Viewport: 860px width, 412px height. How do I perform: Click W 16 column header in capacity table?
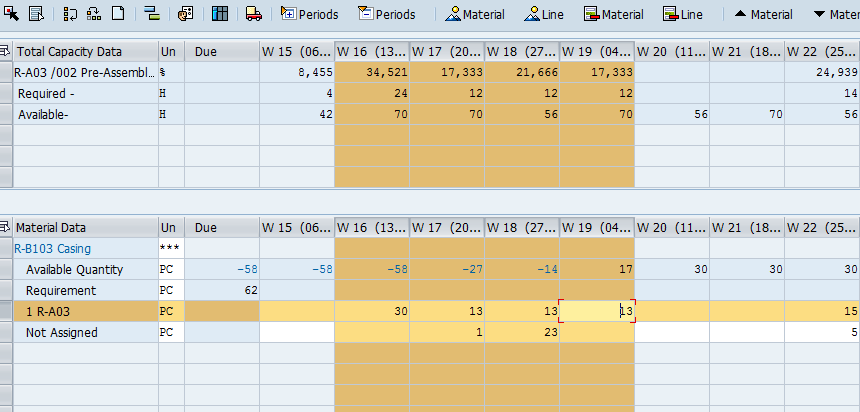coord(371,52)
